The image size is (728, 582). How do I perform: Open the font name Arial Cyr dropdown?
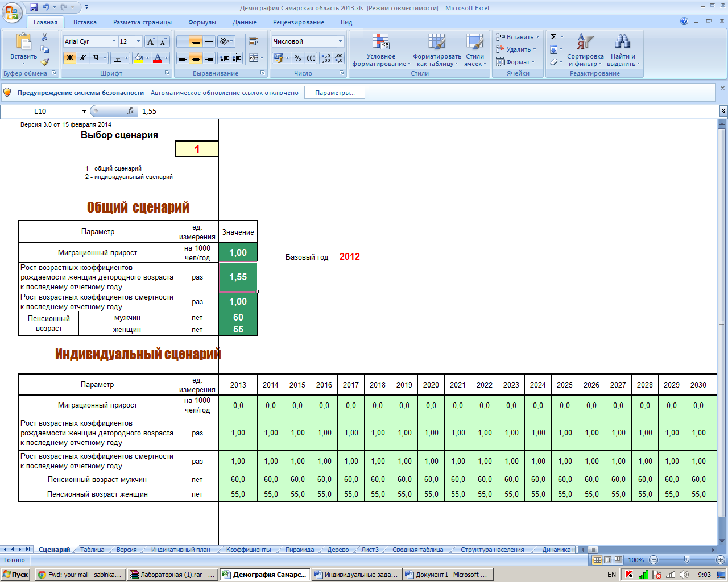pyautogui.click(x=114, y=41)
